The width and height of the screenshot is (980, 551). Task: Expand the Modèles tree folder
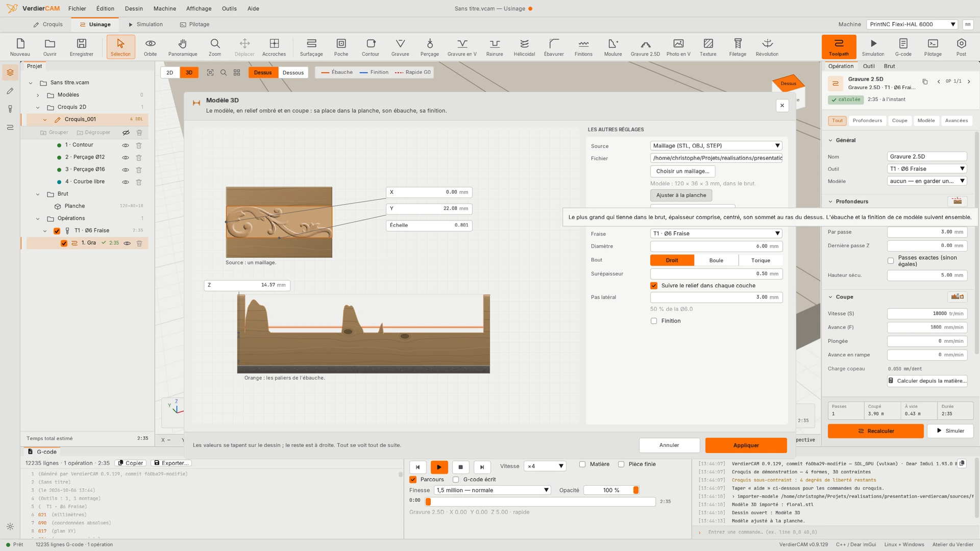click(38, 95)
